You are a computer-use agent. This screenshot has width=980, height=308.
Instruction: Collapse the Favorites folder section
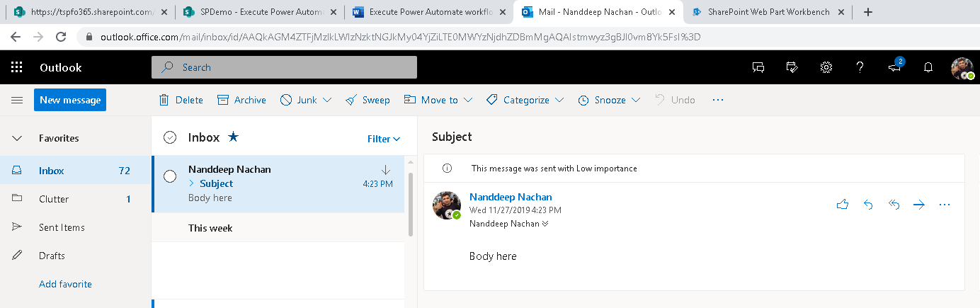[x=17, y=138]
